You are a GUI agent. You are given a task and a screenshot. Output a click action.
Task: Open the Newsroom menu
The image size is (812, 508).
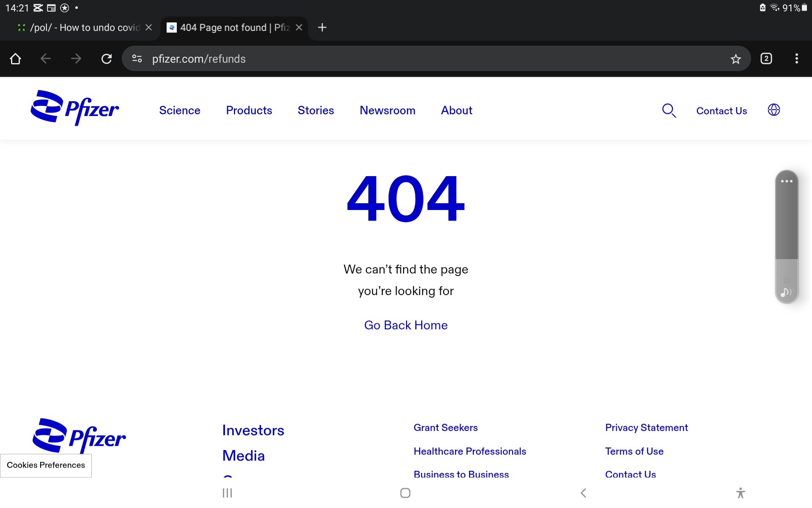tap(387, 110)
